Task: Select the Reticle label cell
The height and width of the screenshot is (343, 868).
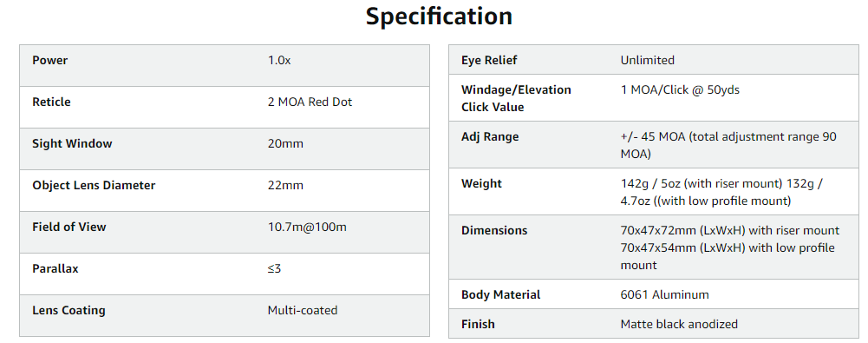Action: pos(51,102)
